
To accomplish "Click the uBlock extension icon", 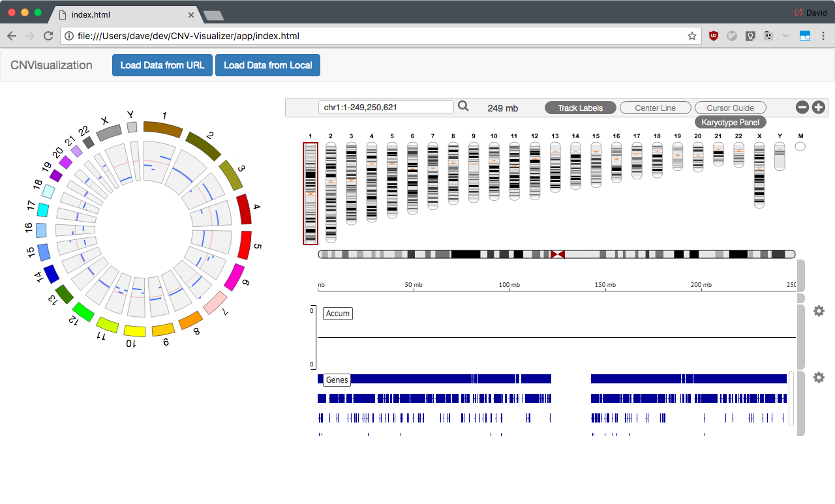I will pos(714,36).
